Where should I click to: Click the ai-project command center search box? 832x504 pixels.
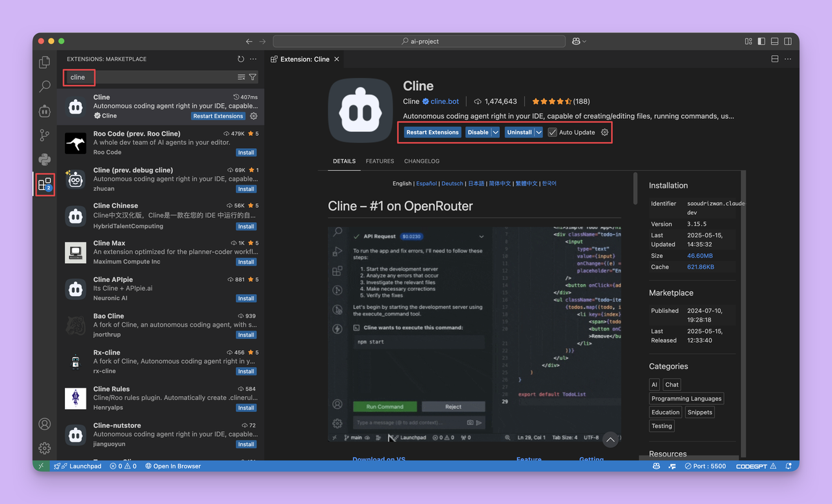tap(419, 42)
